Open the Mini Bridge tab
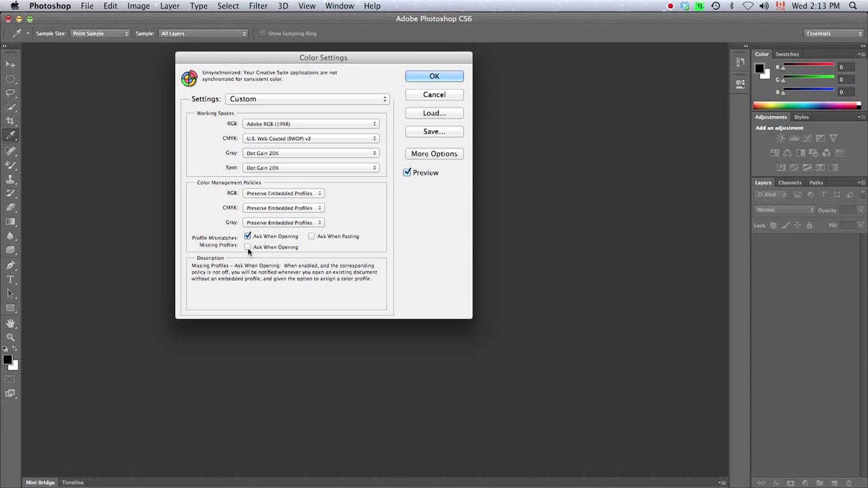 (x=40, y=483)
